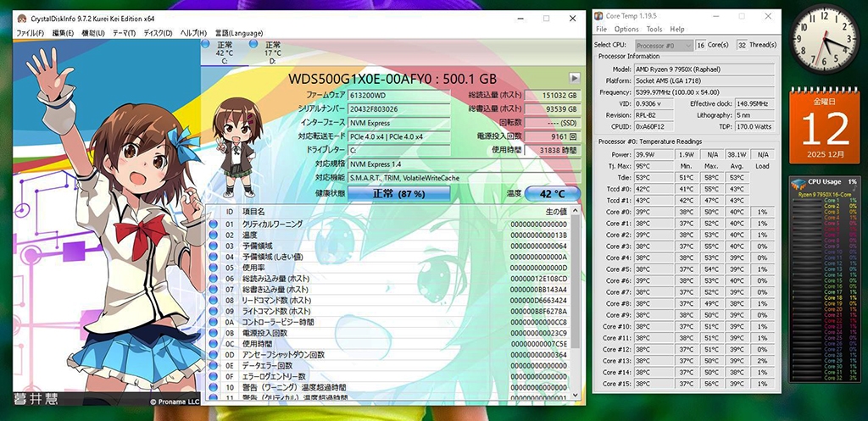Click the chibi character image beside firmware info
Screen dimensions: 868x421
[237, 147]
